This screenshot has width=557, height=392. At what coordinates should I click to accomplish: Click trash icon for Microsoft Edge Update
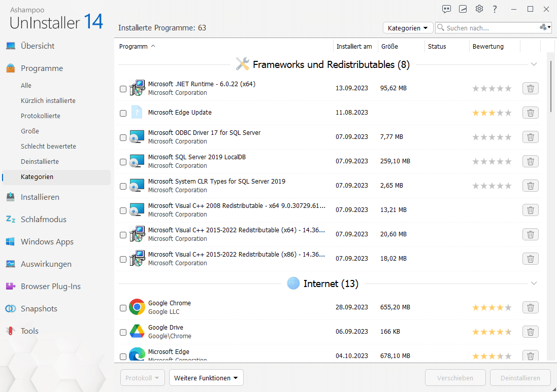(x=531, y=113)
